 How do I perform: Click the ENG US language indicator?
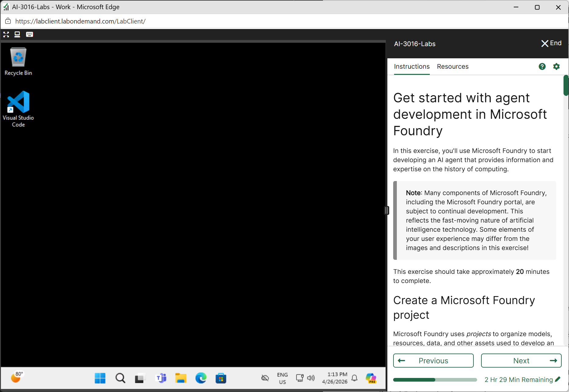click(282, 378)
